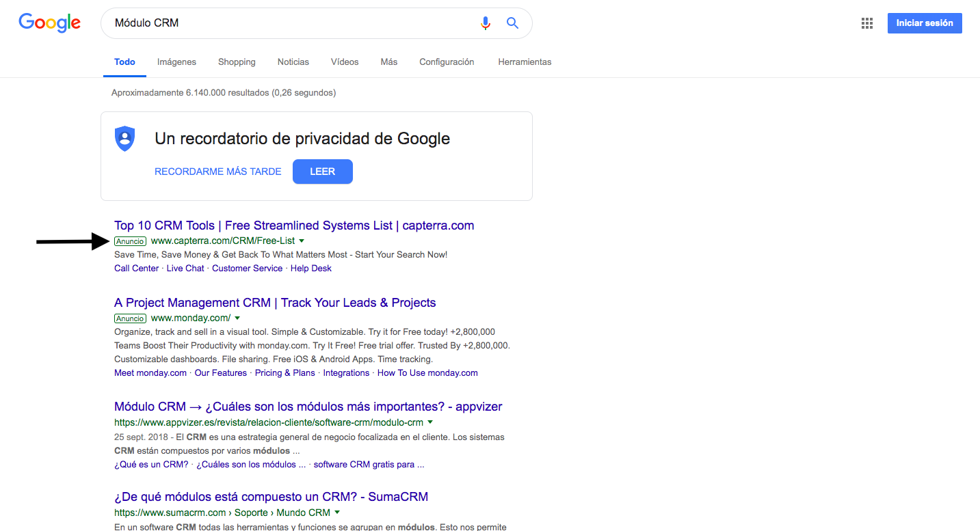Open the SumaCRM modules result
This screenshot has width=980, height=531.
click(x=271, y=497)
